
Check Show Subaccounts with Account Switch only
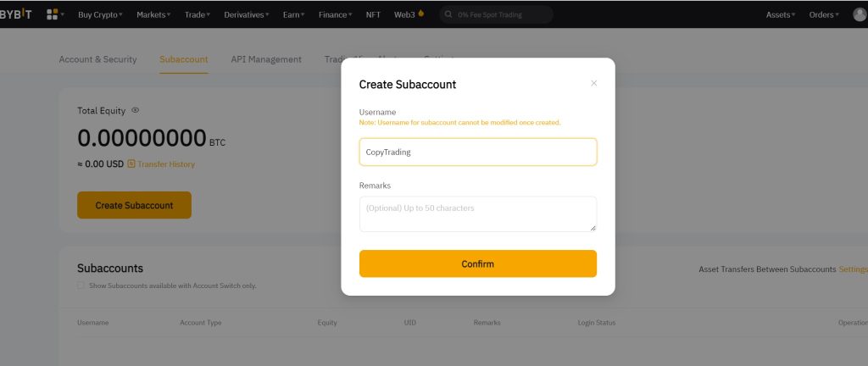click(81, 286)
